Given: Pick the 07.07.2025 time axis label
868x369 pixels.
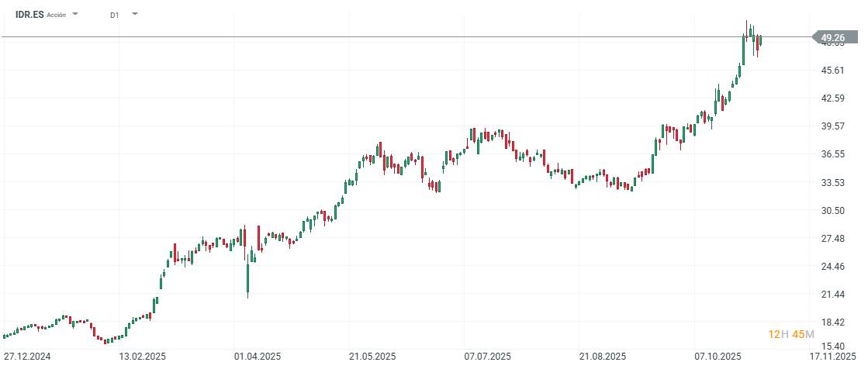Looking at the screenshot, I should [487, 357].
